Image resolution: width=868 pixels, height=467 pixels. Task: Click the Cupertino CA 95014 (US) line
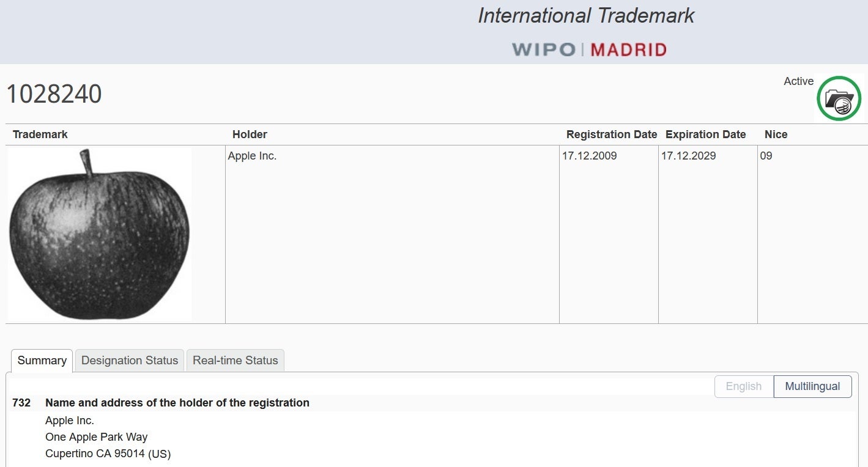click(x=108, y=454)
